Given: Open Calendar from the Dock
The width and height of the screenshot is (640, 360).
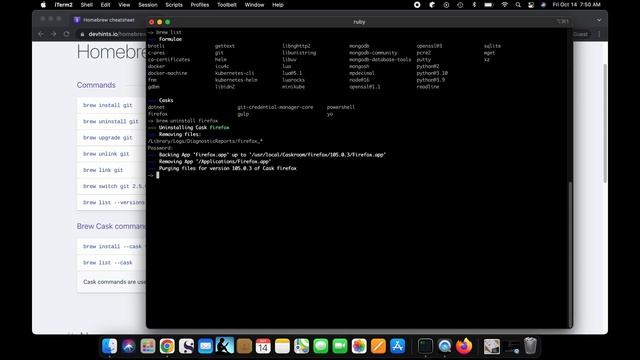Looking at the screenshot, I should [x=263, y=346].
